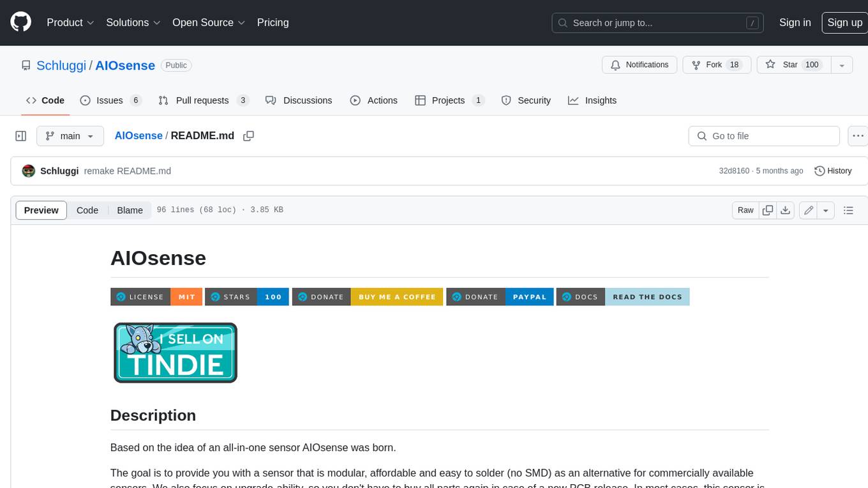Click the Read The Docs badge
This screenshot has width=868, height=488.
[x=623, y=297]
